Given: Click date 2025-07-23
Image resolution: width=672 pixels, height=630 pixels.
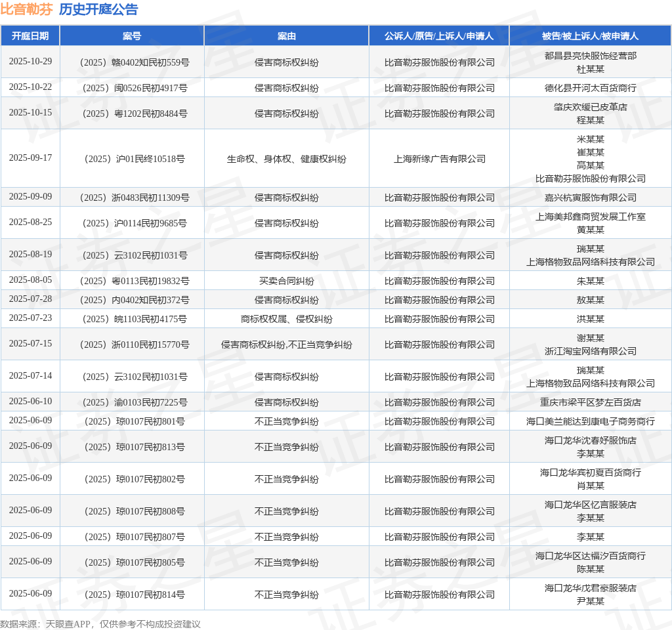Looking at the screenshot, I should point(30,318).
